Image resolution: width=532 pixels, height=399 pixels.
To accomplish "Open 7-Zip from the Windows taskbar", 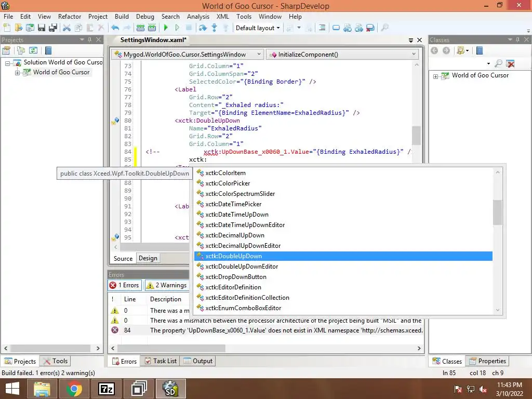I will point(106,389).
